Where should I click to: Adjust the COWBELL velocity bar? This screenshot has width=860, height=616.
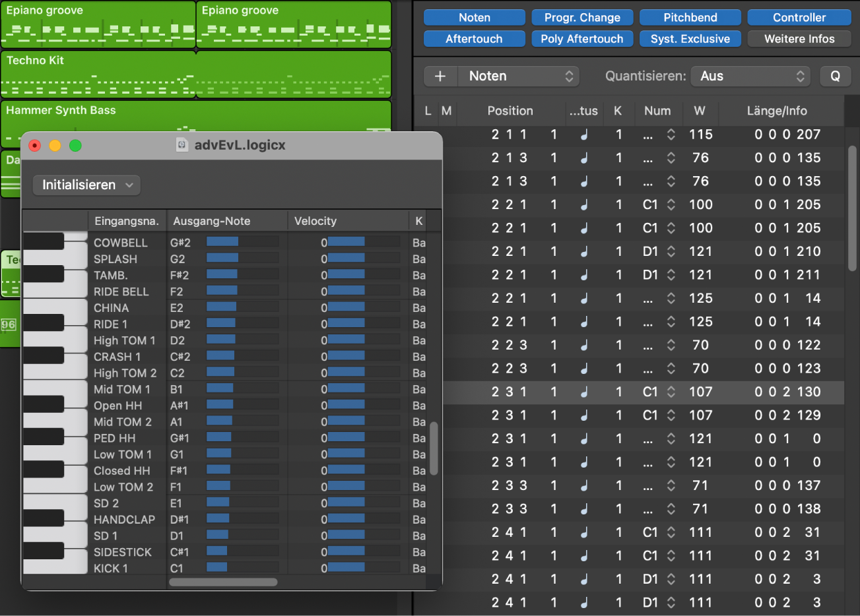(x=347, y=242)
